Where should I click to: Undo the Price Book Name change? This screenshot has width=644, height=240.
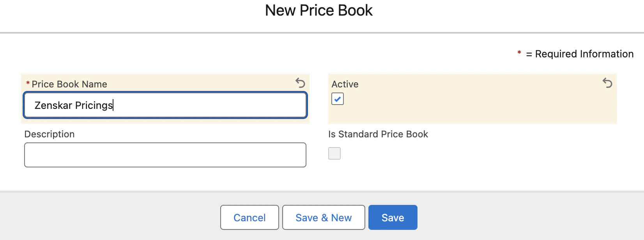pos(300,83)
